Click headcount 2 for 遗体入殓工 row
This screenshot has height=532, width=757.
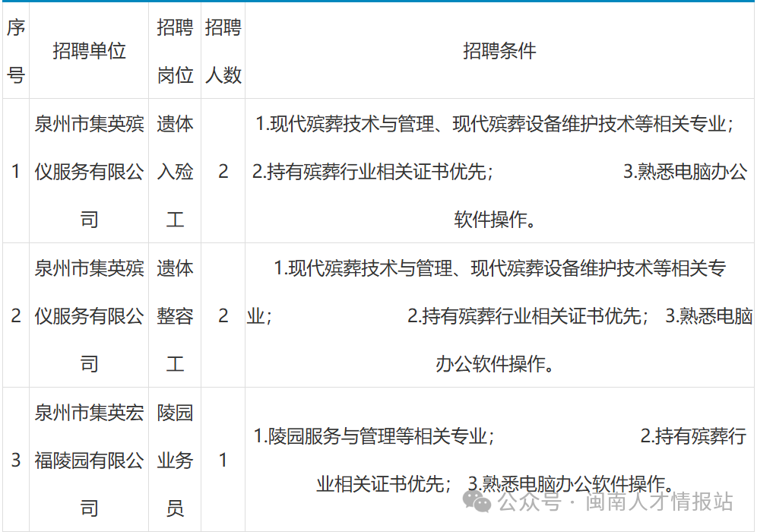pyautogui.click(x=223, y=171)
